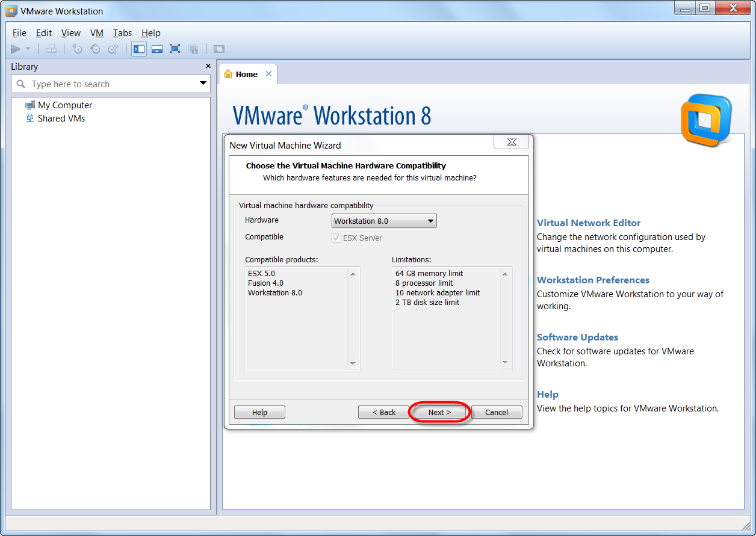This screenshot has height=536, width=756.
Task: Toggle the Show Library panel toolbar icon
Action: click(139, 49)
